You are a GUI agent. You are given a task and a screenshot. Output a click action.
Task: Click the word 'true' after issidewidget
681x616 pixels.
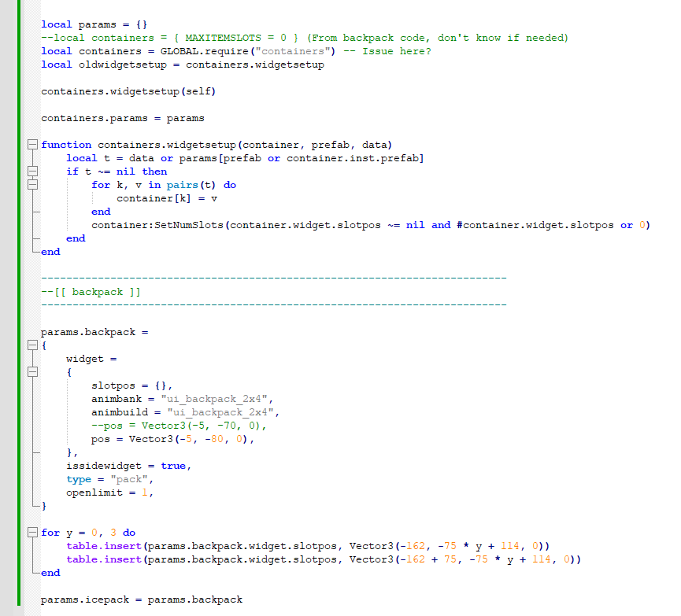coord(172,465)
